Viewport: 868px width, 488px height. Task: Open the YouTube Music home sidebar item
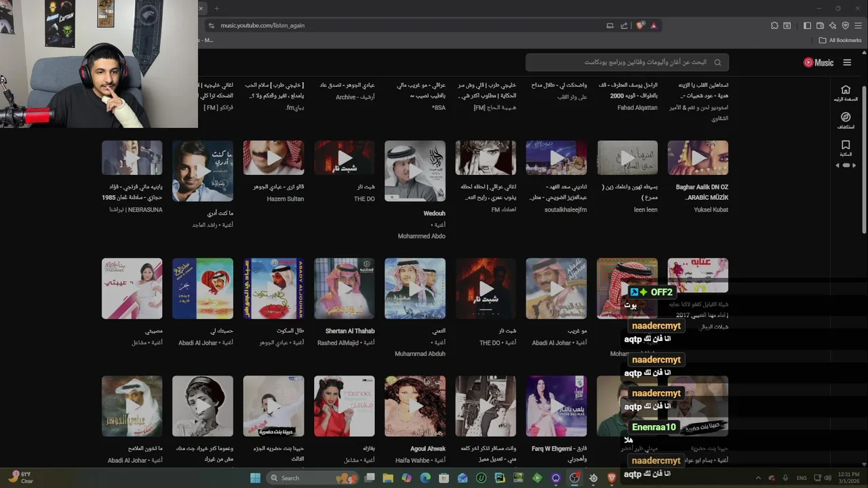[x=846, y=93]
